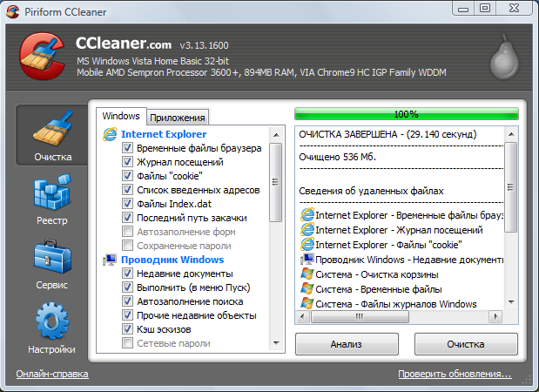Click results horizontal scrollbar thumb

tap(360, 316)
